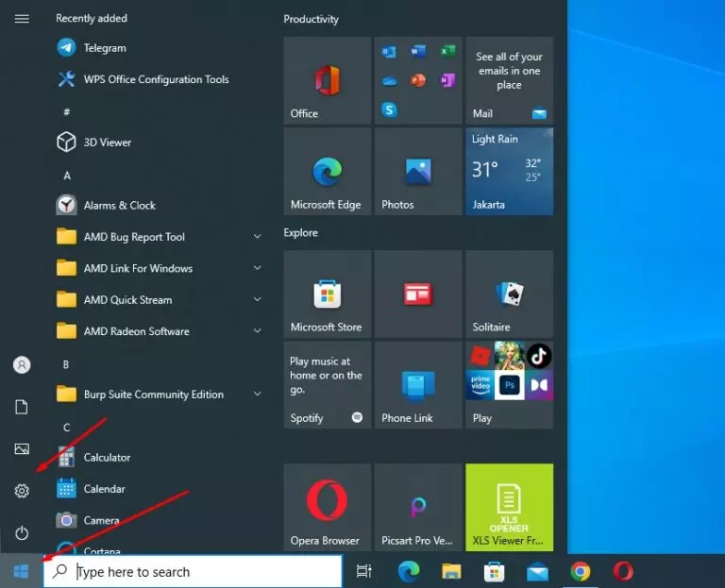Open the Jakarta weather tile

click(x=509, y=172)
